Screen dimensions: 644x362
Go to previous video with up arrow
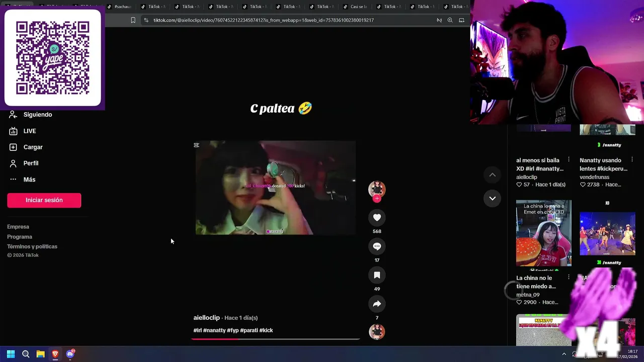[x=492, y=174]
